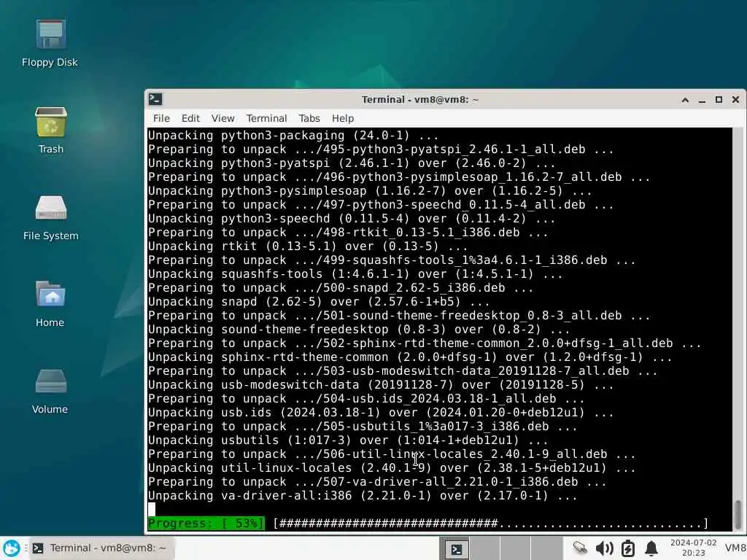Click the line mentioning 507-va-driver-all deb
Viewport: 747px width, 560px height.
(x=377, y=482)
